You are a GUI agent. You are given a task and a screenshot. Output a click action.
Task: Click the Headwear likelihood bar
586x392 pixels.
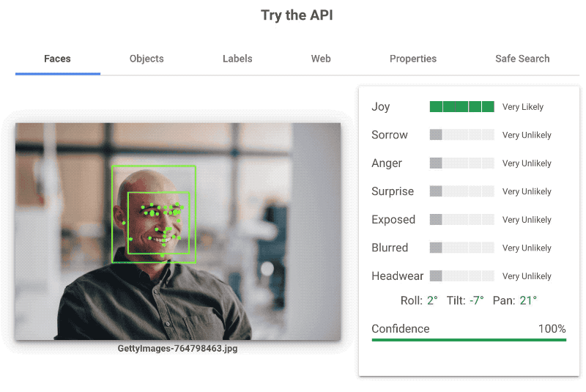462,275
